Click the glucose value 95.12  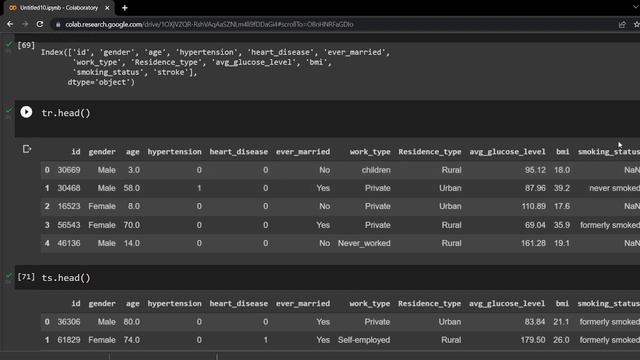(535, 170)
